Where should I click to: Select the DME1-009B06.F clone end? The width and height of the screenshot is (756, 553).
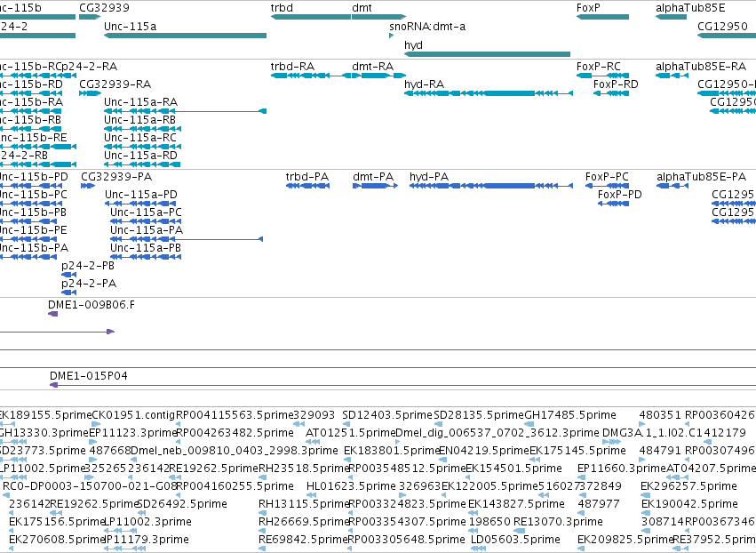(53, 314)
